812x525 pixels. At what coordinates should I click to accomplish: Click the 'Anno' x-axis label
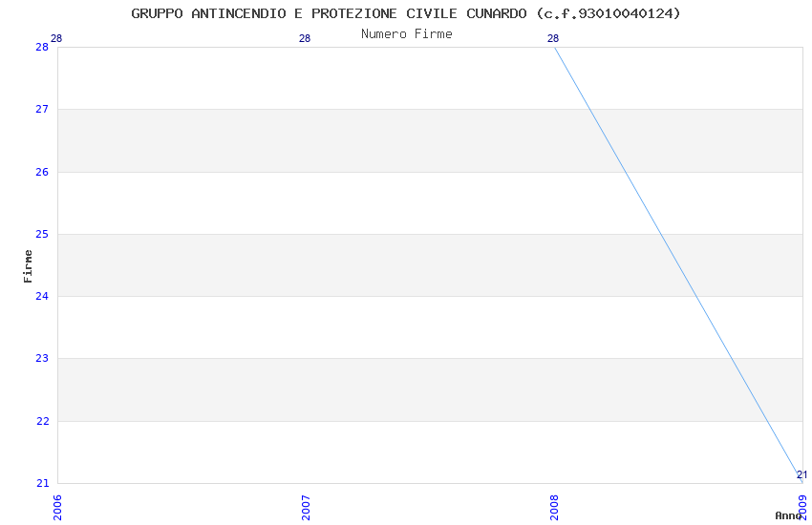coord(788,515)
